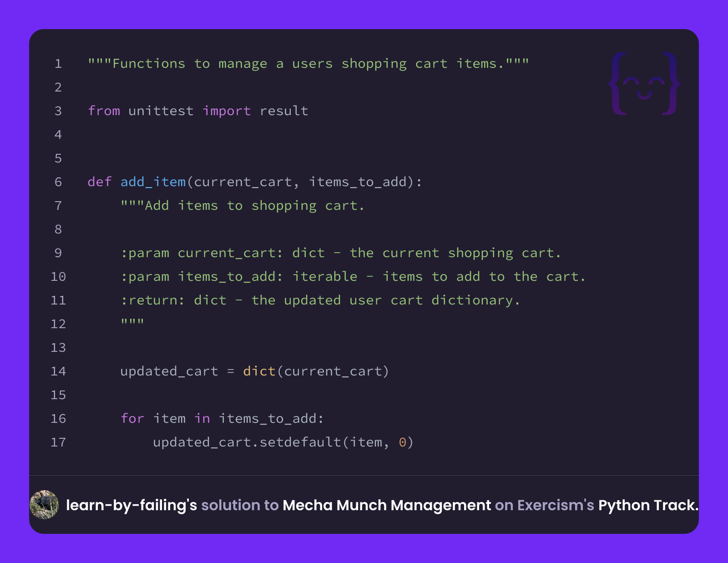Click line number 10
728x563 pixels.
coord(58,276)
